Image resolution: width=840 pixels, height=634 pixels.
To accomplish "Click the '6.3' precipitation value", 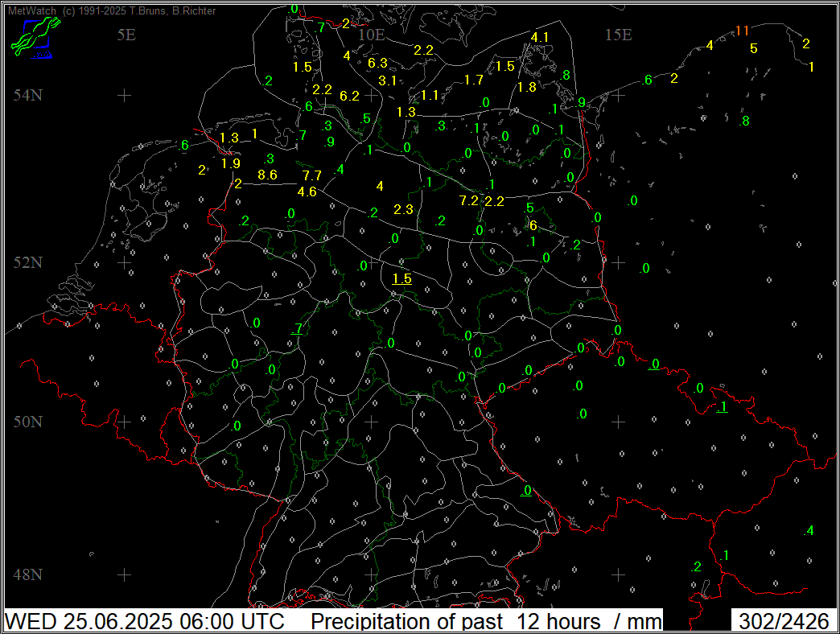I will coord(377,64).
